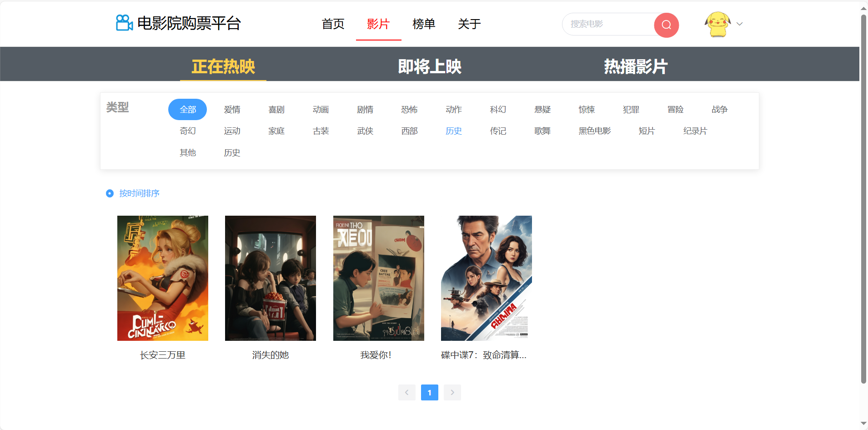Filter by 短片 genre

(x=647, y=131)
